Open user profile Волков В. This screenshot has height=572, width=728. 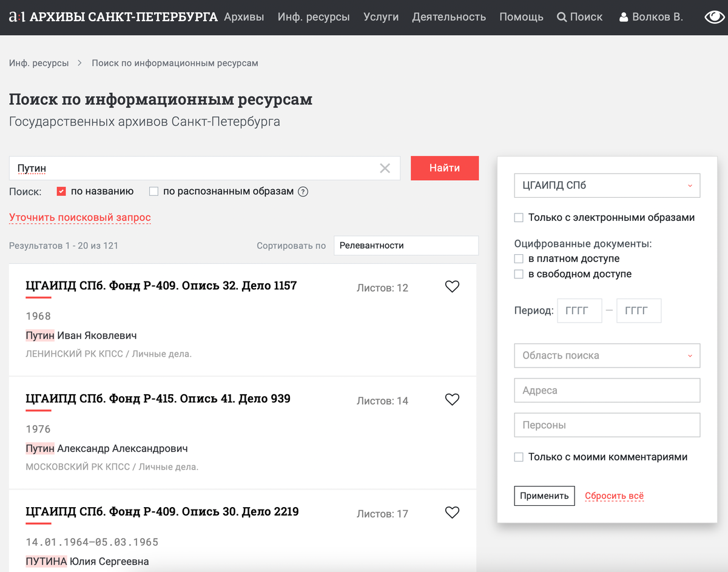(x=651, y=17)
